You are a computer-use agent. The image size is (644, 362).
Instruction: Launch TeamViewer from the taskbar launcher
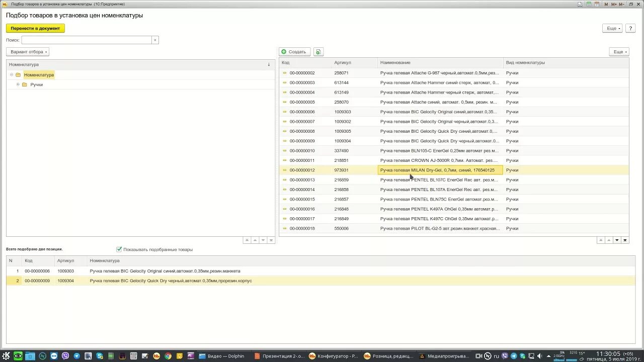tap(54, 356)
